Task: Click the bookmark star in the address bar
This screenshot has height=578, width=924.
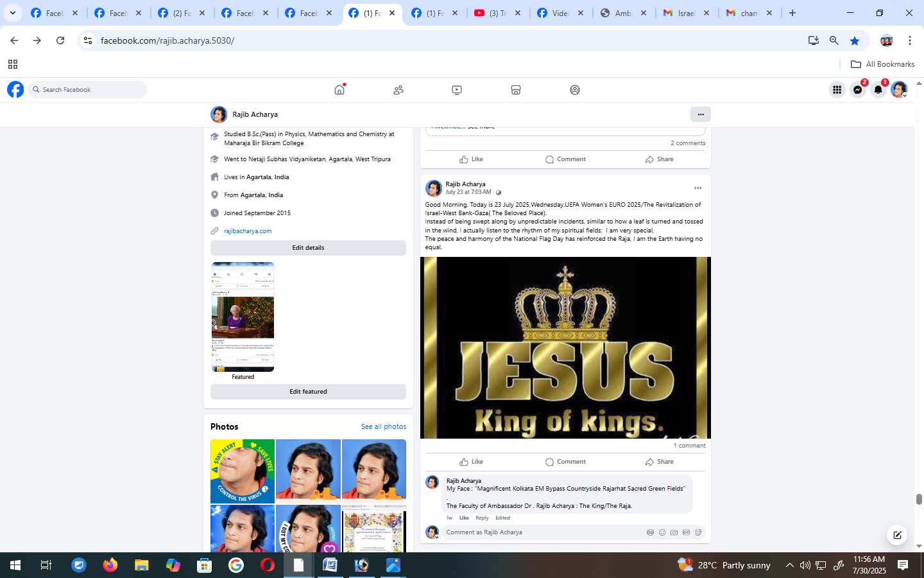Action: (855, 40)
